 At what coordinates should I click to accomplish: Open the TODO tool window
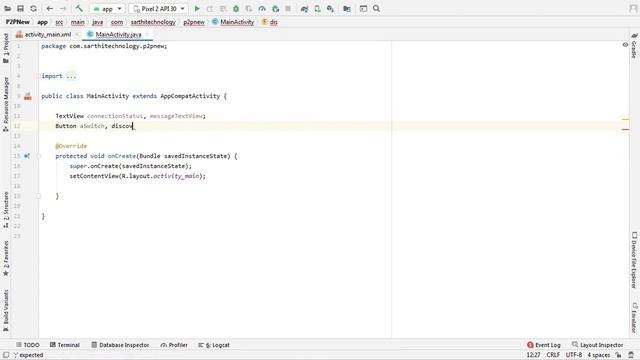[x=28, y=345]
